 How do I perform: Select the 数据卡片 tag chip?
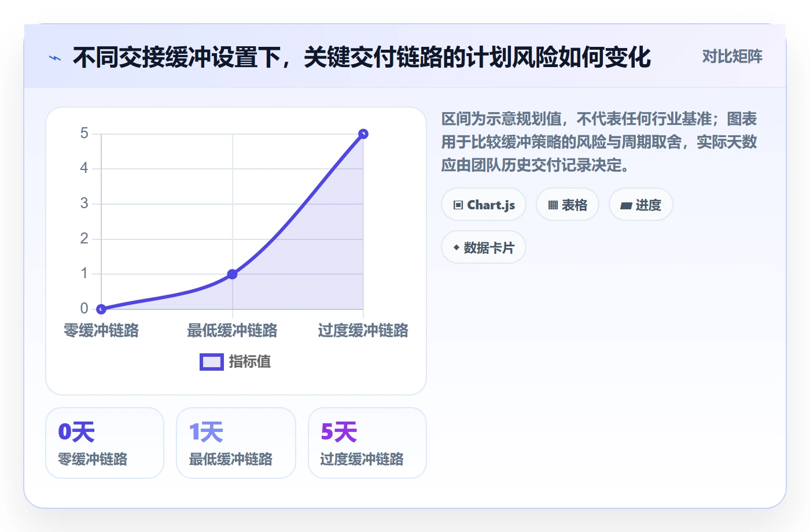coord(484,247)
